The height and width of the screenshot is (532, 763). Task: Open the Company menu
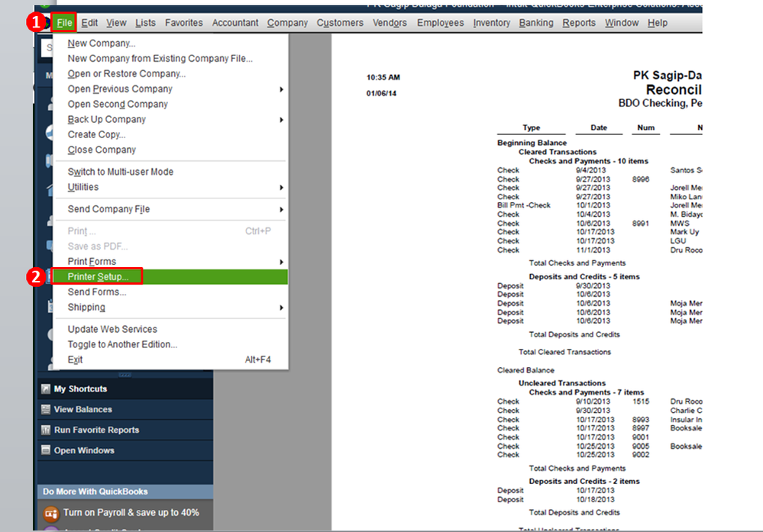[x=287, y=23]
